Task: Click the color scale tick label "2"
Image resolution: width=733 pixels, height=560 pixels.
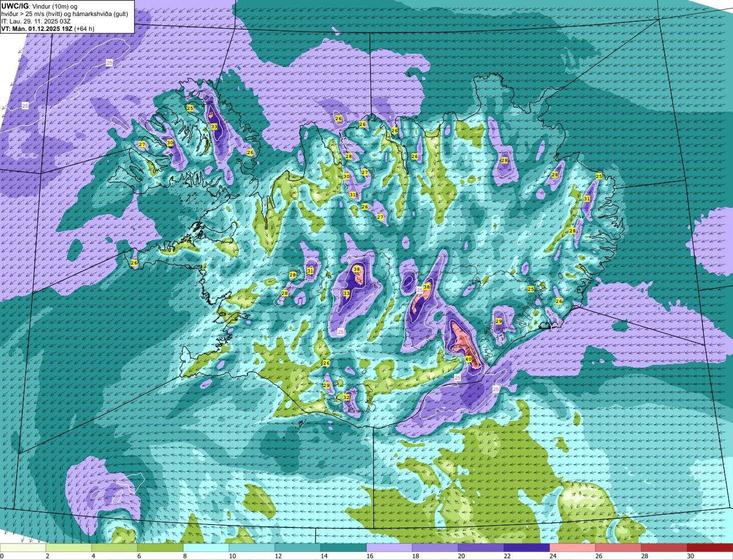Action: 47,556
